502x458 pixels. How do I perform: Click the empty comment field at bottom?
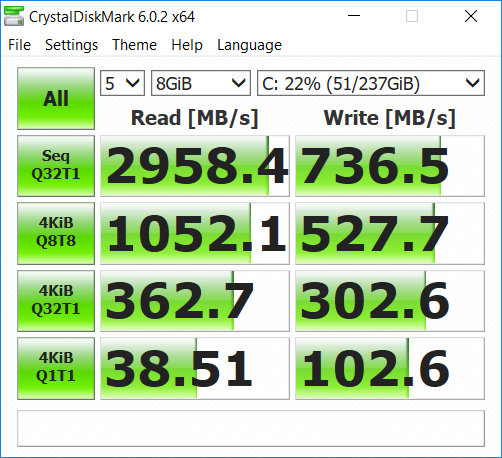coord(251,428)
